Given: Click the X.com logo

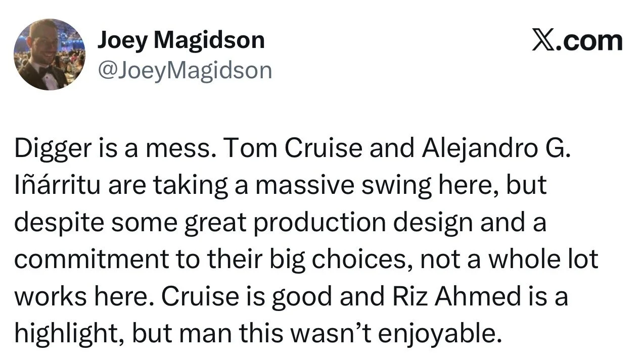Looking at the screenshot, I should [x=577, y=40].
